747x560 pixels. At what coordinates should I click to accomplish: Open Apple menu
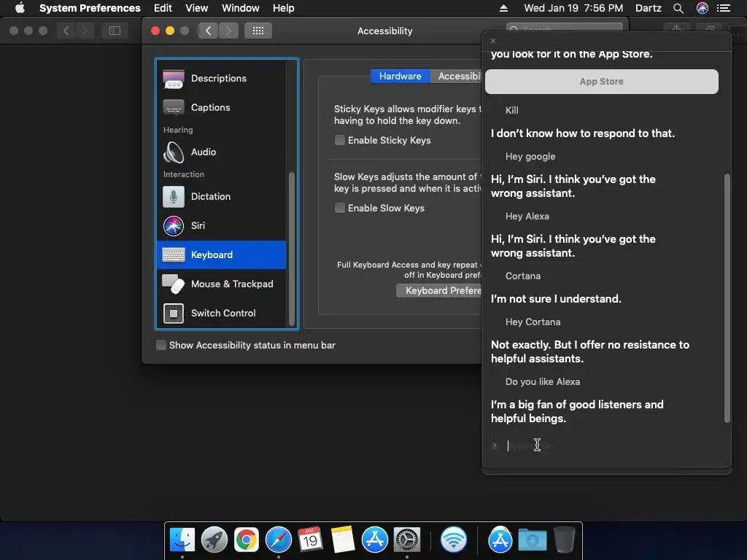pyautogui.click(x=20, y=8)
